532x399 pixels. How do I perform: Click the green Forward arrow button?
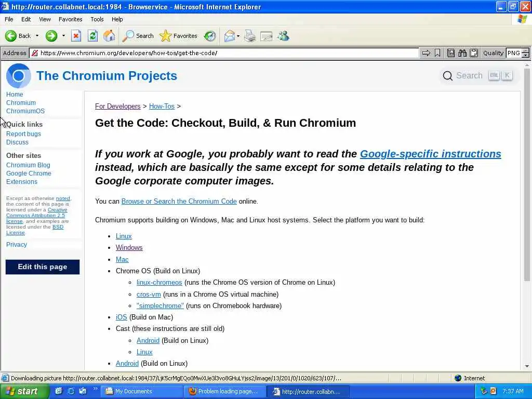click(51, 36)
